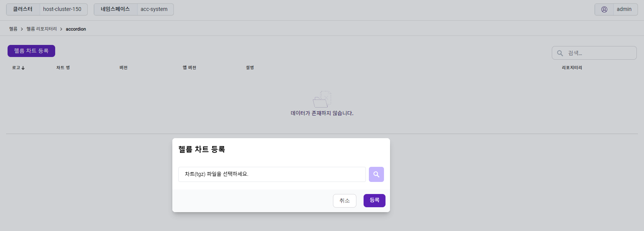Click the magnifier icon in search box
This screenshot has width=644, height=231.
click(560, 53)
